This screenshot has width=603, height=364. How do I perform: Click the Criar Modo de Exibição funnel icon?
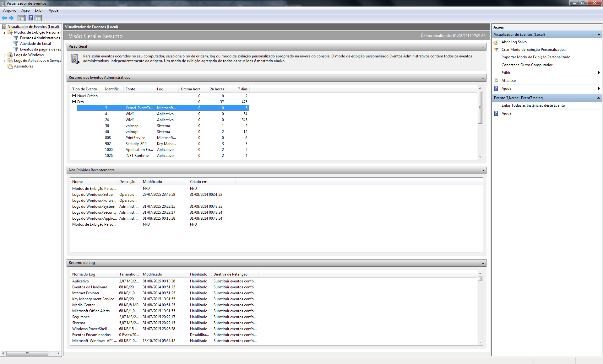(x=496, y=50)
